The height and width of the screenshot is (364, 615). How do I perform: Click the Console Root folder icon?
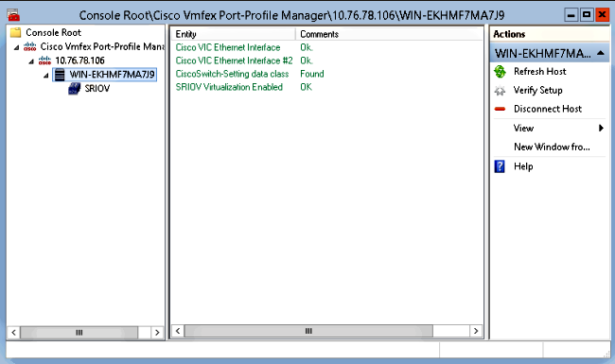15,32
